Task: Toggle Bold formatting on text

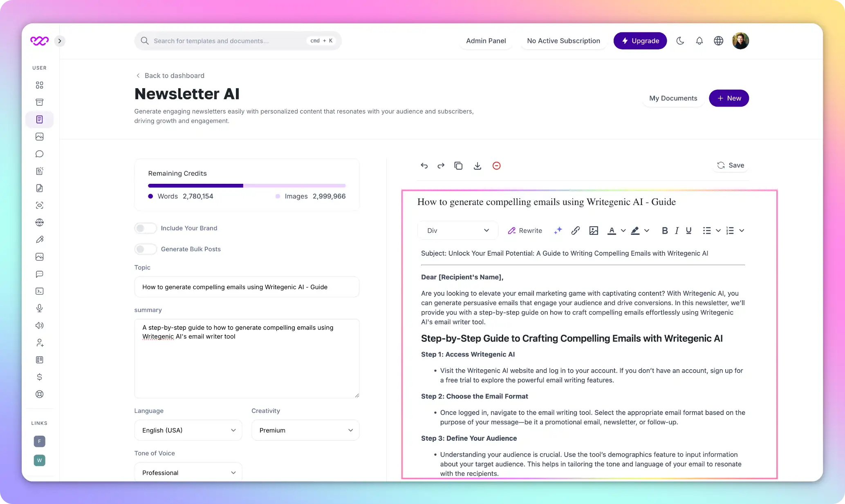Action: tap(663, 230)
